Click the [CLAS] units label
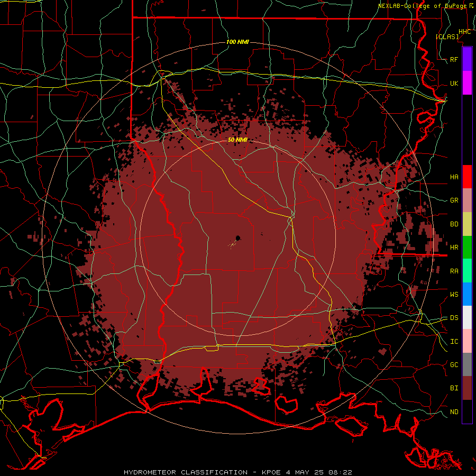476x476 pixels. click(447, 36)
